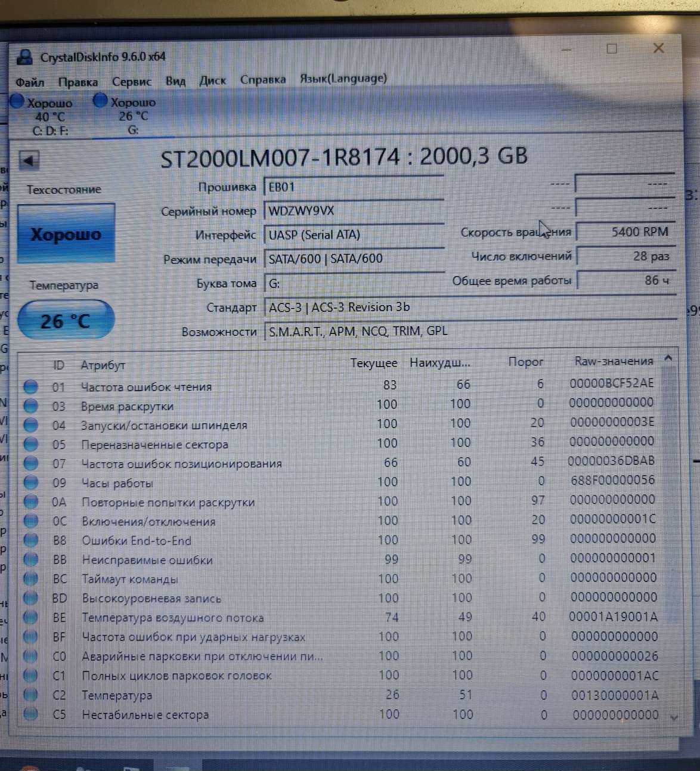Click the status circle for attribute 01
700x771 pixels.
coord(30,386)
